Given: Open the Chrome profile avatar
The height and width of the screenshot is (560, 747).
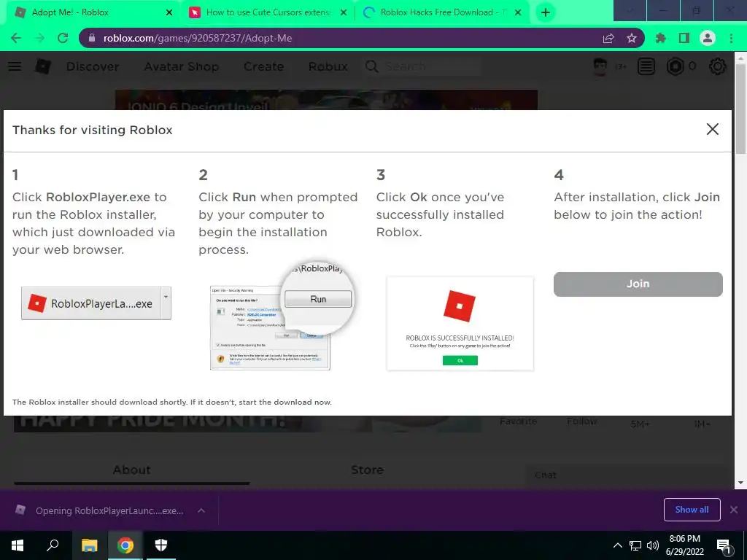Looking at the screenshot, I should (708, 38).
